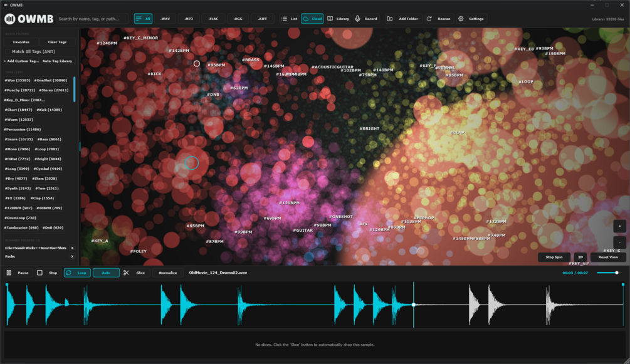The height and width of the screenshot is (364, 630).
Task: Click the Favorites quick filter
Action: 21,42
